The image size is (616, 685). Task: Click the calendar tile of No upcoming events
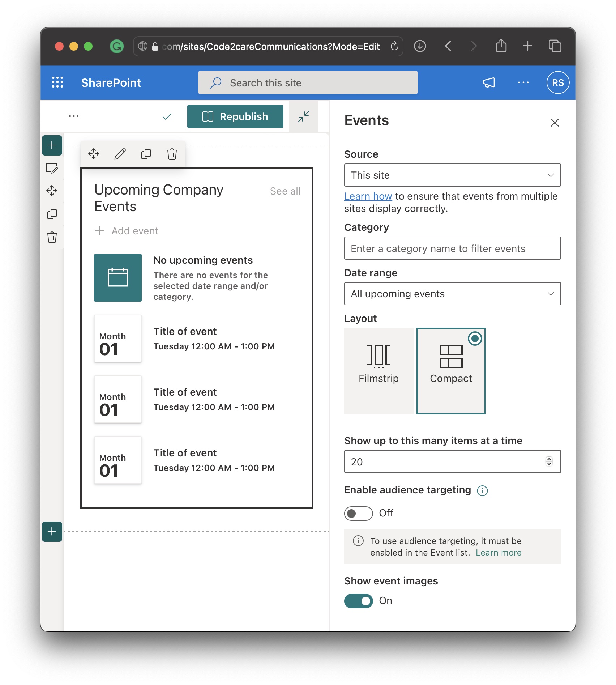(118, 277)
